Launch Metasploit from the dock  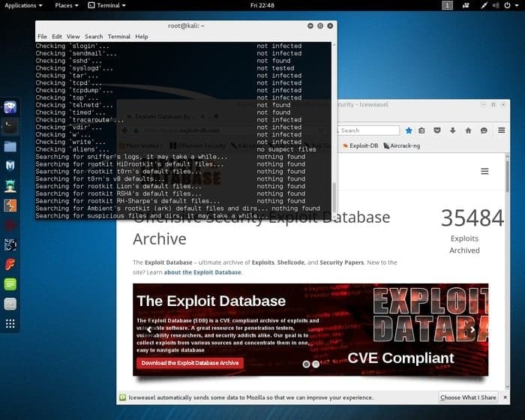click(x=10, y=166)
